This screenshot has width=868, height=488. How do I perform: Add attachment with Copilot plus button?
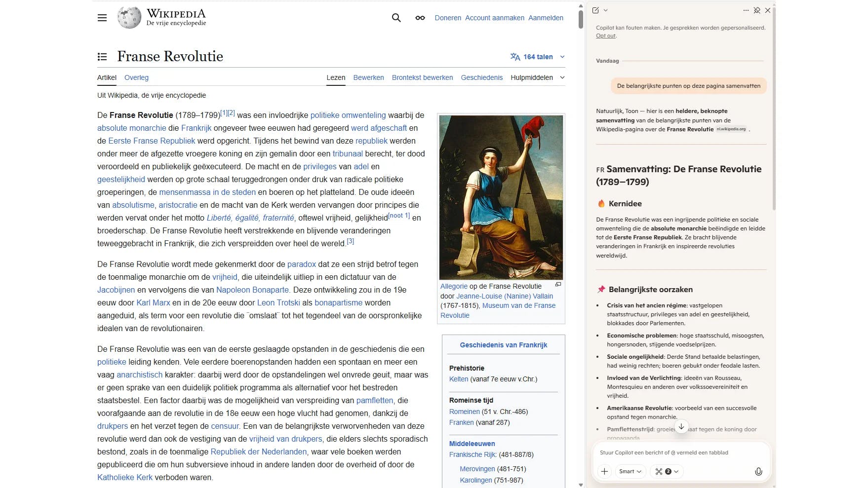604,471
